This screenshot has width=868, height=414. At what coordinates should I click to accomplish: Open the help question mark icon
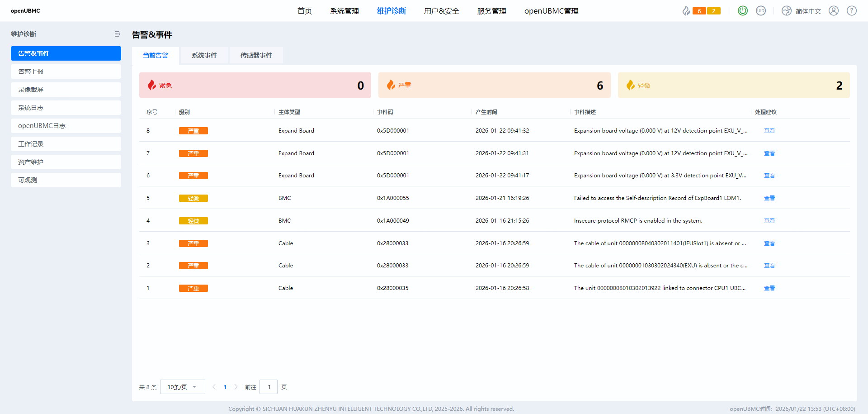tap(851, 10)
